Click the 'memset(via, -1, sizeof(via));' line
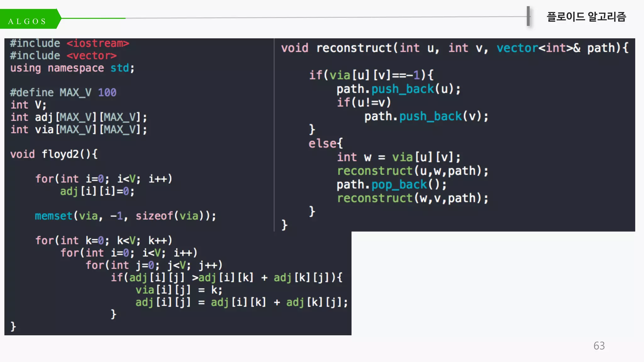Screen dimensions: 644x362 pyautogui.click(x=125, y=216)
